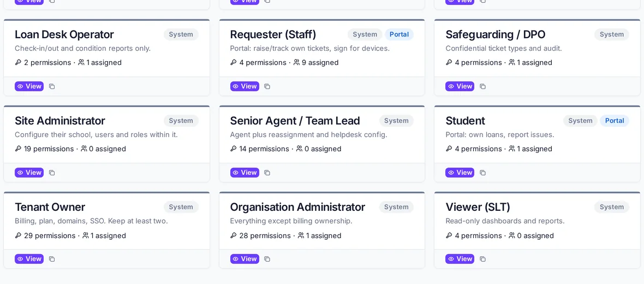Select the 'Tenant Owner' title

(50, 207)
